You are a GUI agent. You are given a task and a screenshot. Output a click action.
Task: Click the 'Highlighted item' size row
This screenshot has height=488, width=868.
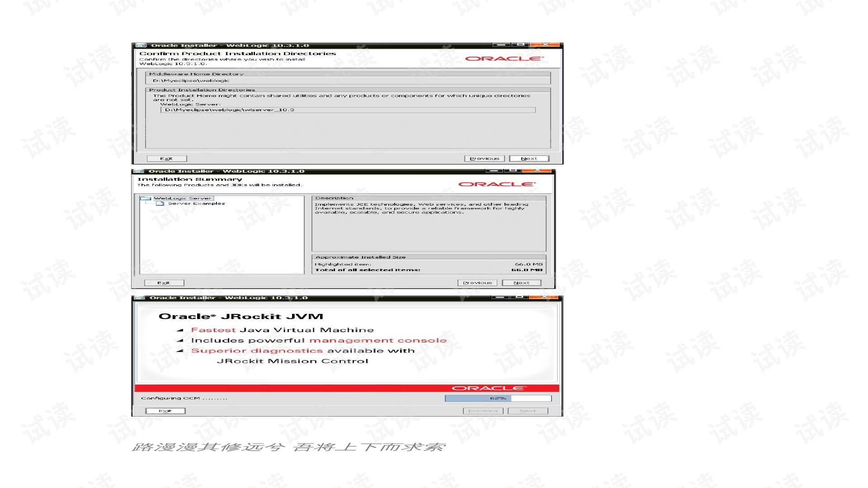click(429, 264)
